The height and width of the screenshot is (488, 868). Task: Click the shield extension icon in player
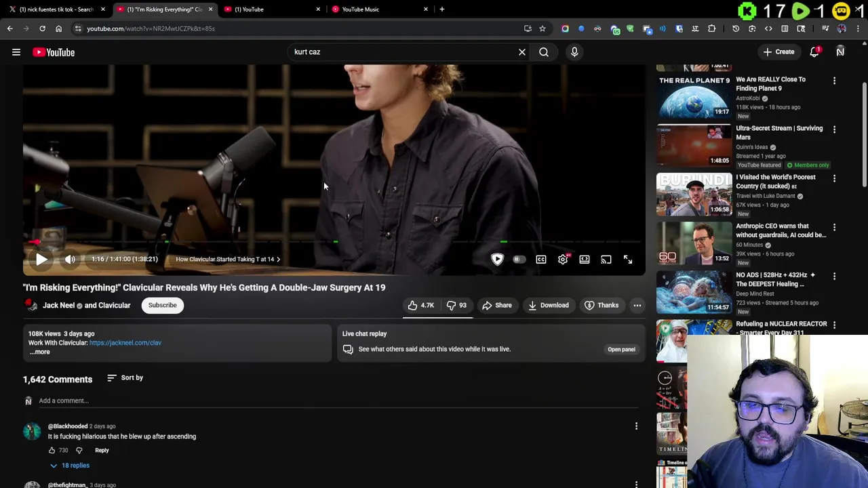(497, 259)
